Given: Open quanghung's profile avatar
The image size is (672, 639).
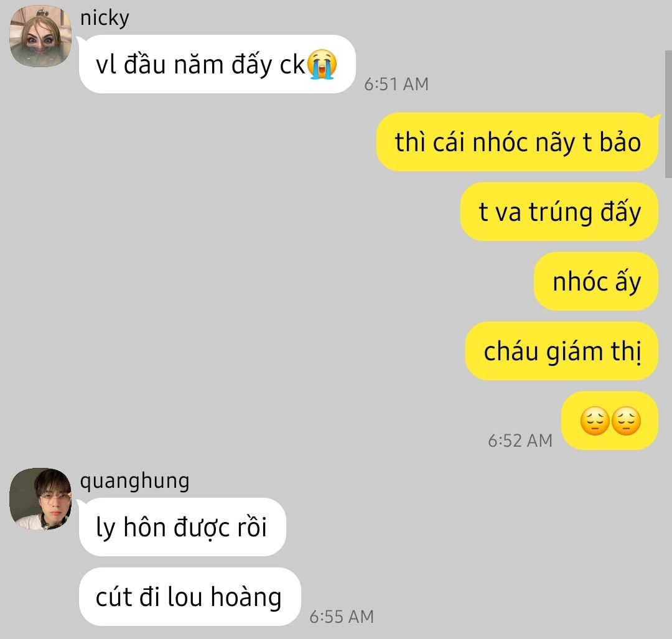Looking at the screenshot, I should click(40, 499).
